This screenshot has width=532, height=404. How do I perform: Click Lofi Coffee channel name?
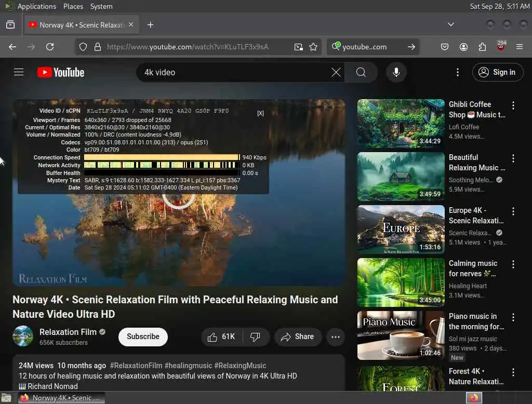pos(464,127)
